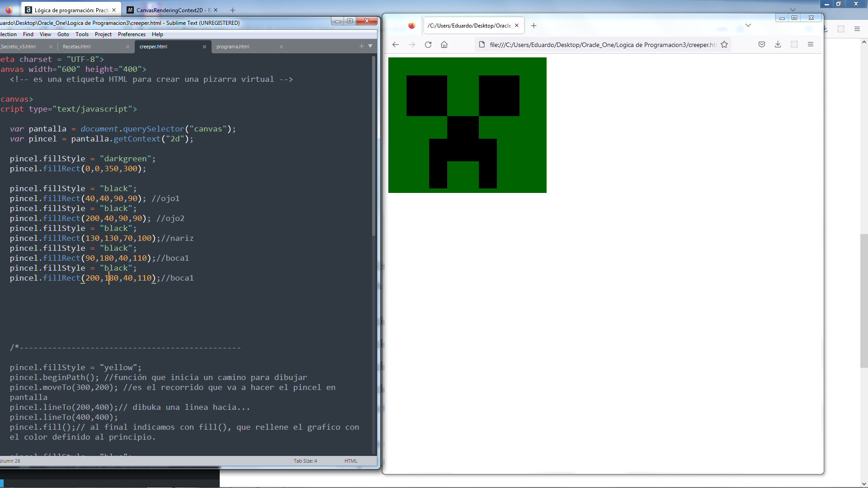Screen dimensions: 868x488
Task: Add a new tab in Sublime Text
Action: point(361,46)
